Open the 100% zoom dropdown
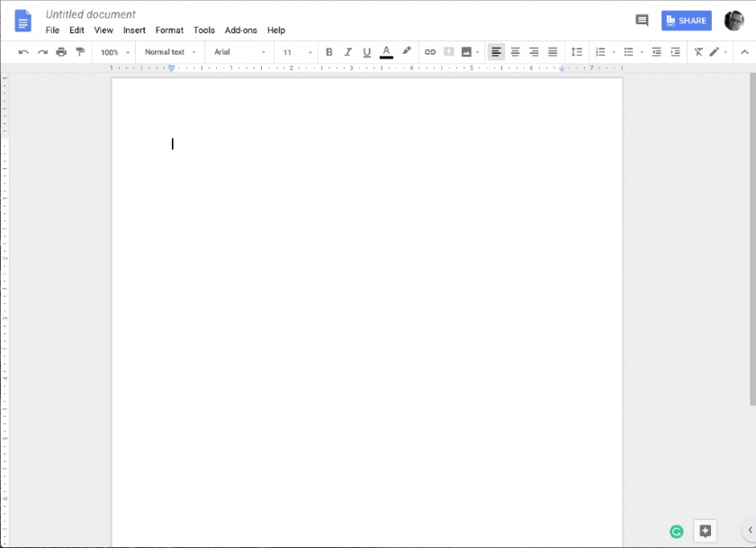This screenshot has height=548, width=756. [x=115, y=52]
